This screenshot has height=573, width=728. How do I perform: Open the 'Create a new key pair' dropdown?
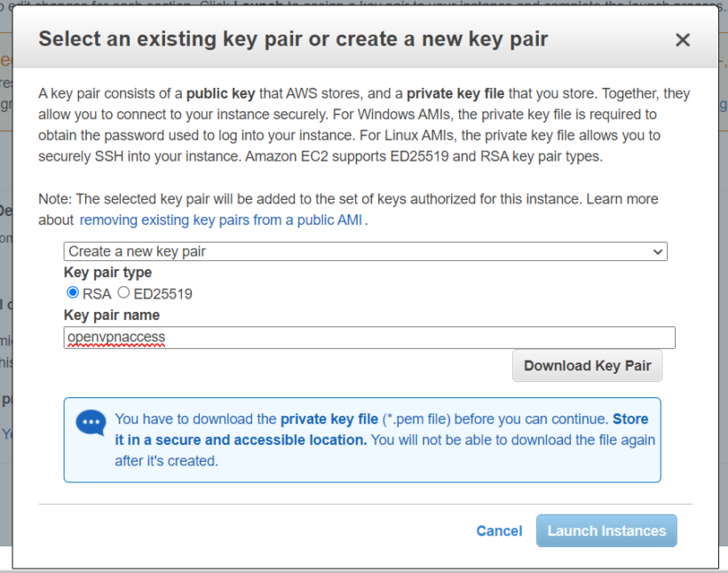(x=364, y=251)
